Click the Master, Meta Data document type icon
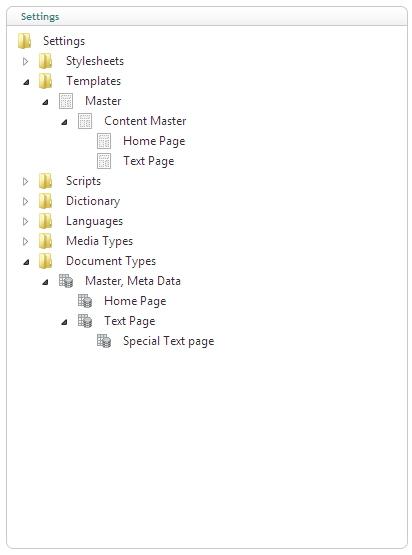This screenshot has width=412, height=555. pos(66,281)
